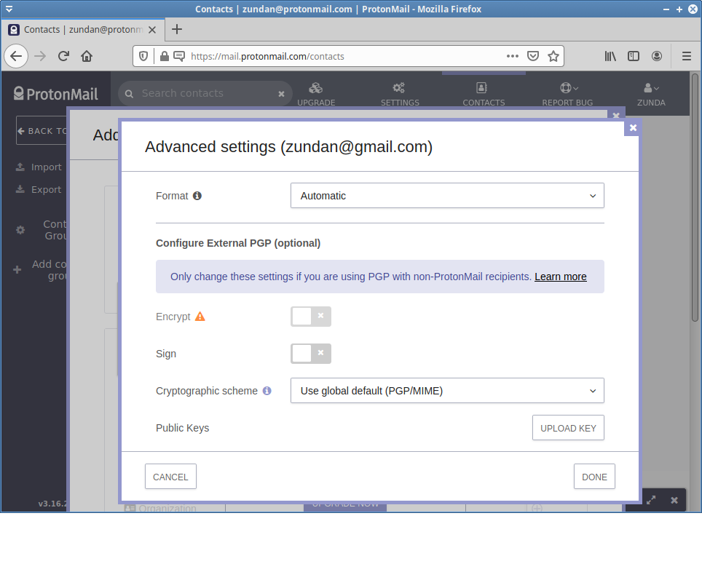Open the Learn more link
702x588 pixels.
pos(560,277)
